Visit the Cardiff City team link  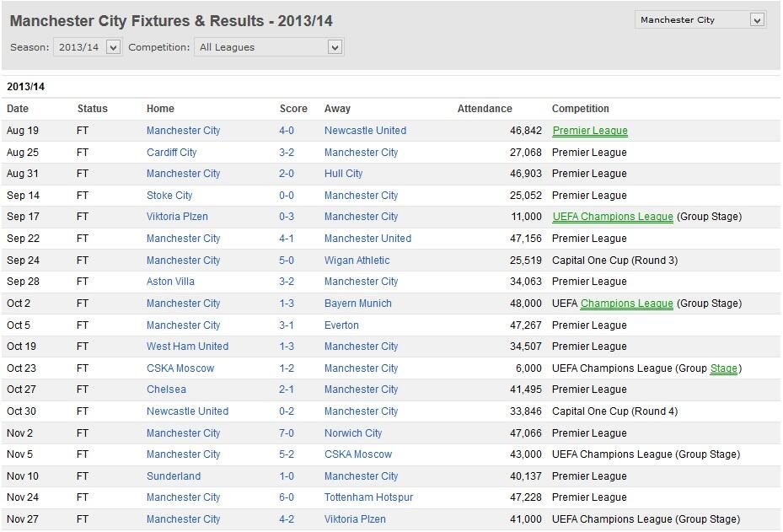171,153
